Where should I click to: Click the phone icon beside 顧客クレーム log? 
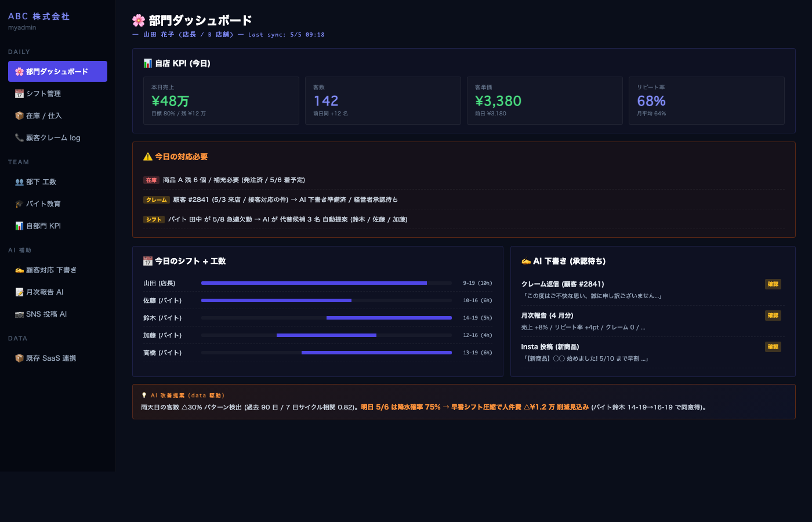coord(19,137)
